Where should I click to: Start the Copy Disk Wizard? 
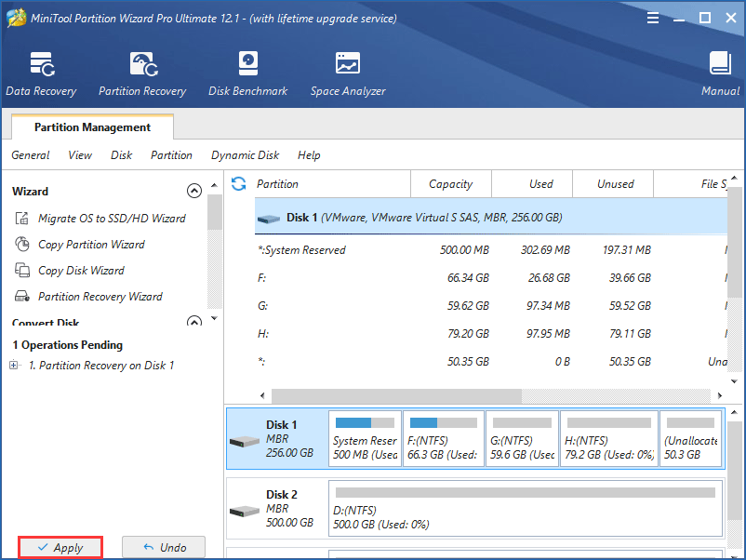click(81, 271)
